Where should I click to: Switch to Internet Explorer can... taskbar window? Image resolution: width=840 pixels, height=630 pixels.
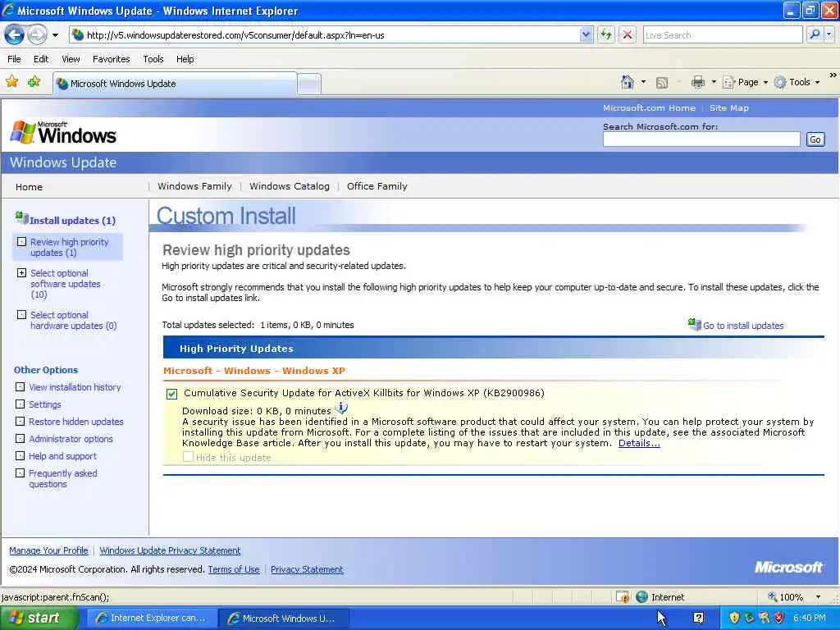coord(151,619)
